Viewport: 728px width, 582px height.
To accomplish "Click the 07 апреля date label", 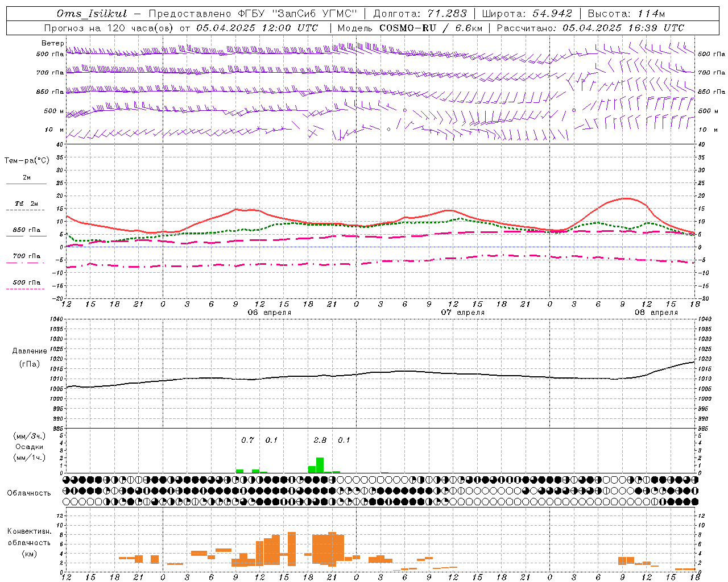I will (463, 312).
